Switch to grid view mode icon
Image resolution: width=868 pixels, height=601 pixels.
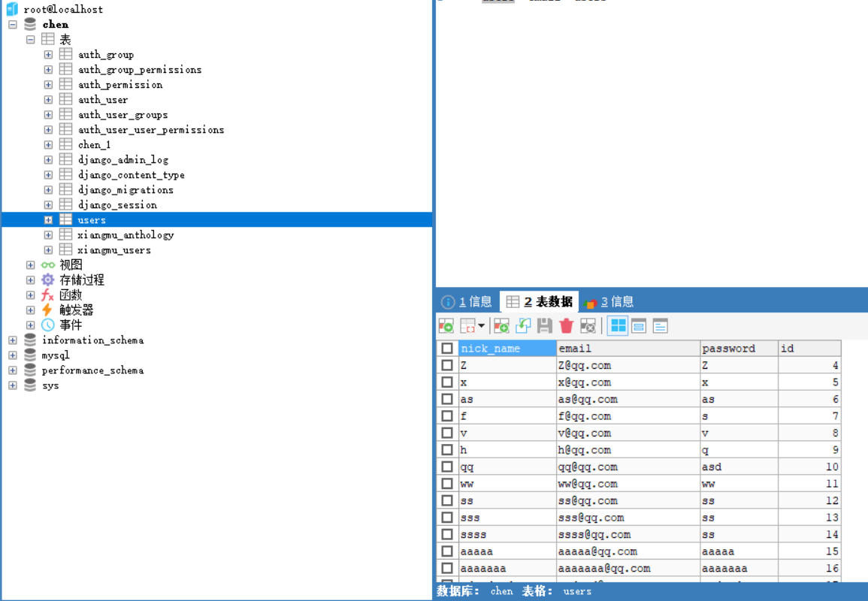[x=618, y=326]
